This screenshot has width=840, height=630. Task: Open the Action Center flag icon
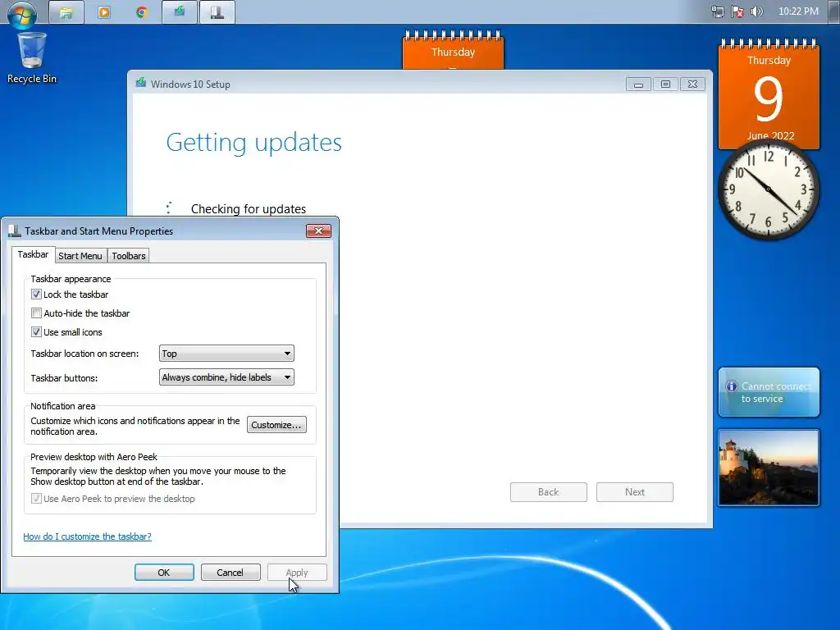737,11
